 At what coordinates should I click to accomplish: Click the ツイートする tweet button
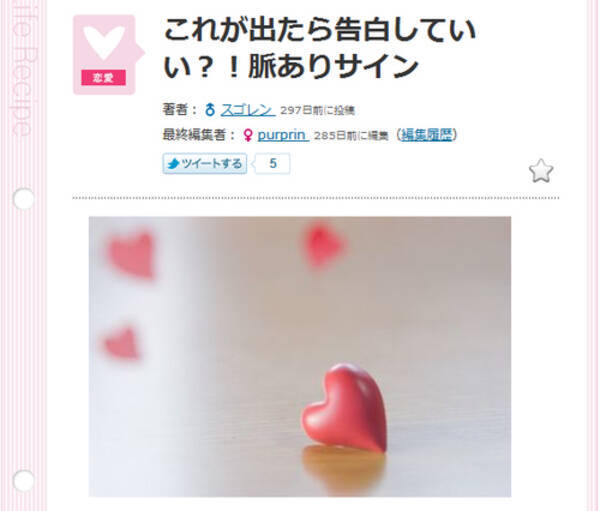point(205,164)
